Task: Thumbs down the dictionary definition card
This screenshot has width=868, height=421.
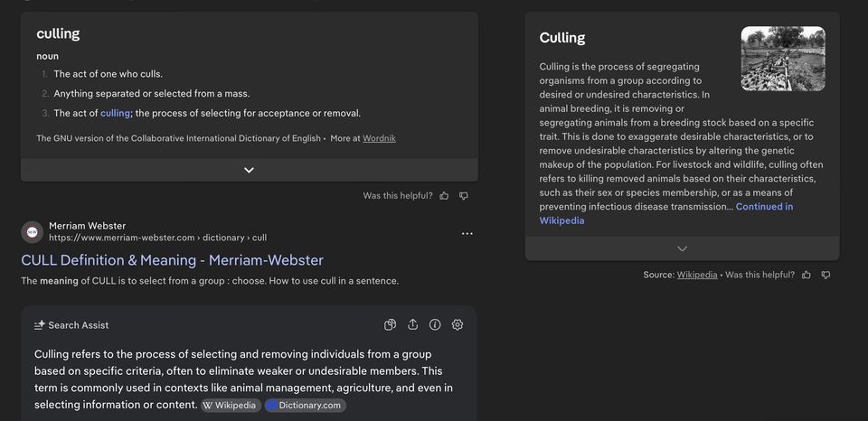Action: click(x=464, y=196)
